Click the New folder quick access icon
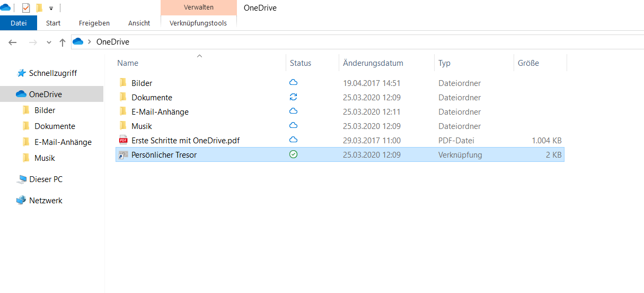The image size is (644, 293). (39, 8)
